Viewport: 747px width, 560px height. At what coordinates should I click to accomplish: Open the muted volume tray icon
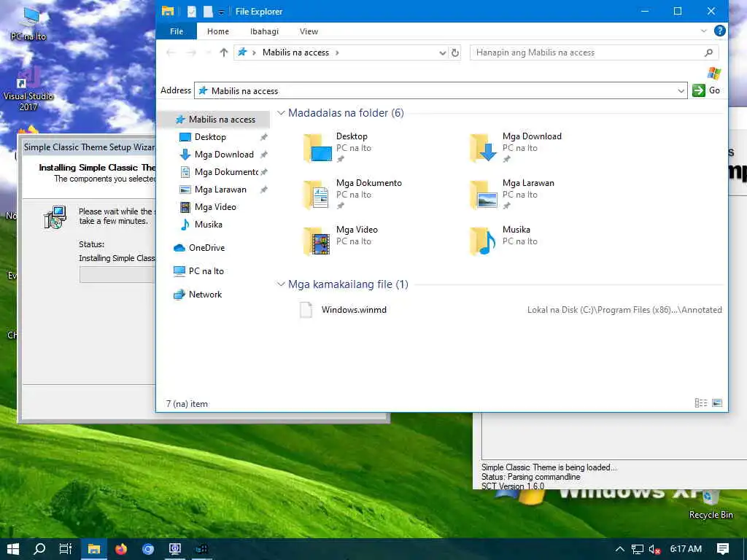click(654, 550)
